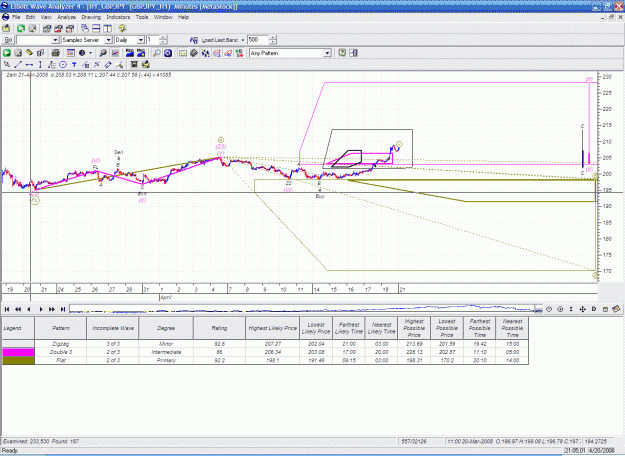This screenshot has width=625, height=456.
Task: Click the tile windows vertically icon
Action: [108, 28]
